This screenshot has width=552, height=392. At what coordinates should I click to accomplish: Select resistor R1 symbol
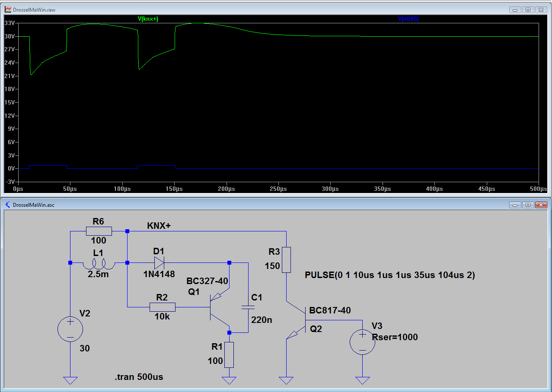[x=229, y=355]
